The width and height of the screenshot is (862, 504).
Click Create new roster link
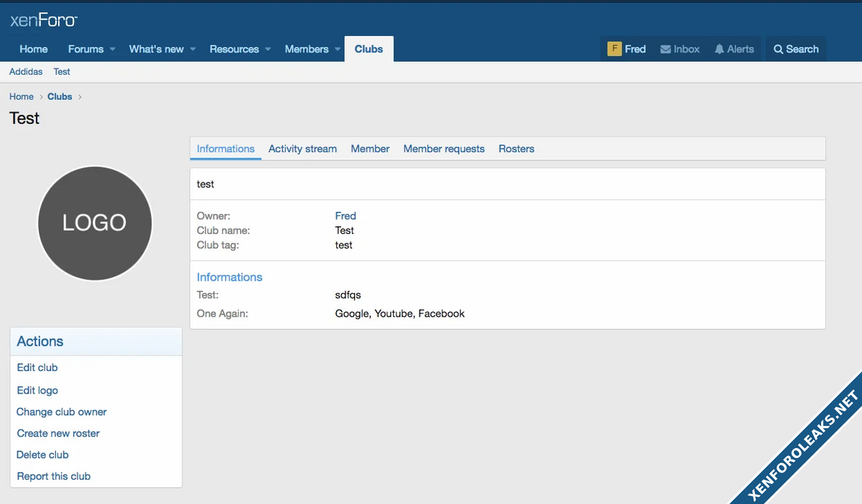pos(58,434)
